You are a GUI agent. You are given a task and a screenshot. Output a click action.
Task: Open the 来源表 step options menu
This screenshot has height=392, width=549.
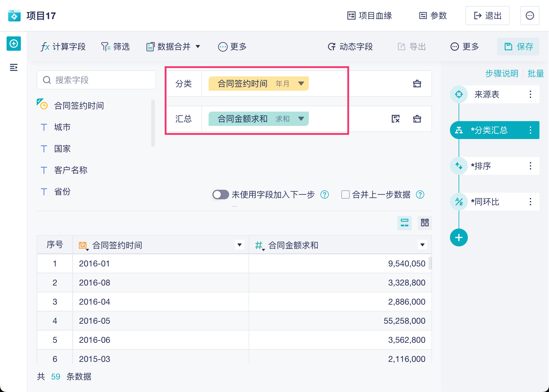pyautogui.click(x=530, y=95)
